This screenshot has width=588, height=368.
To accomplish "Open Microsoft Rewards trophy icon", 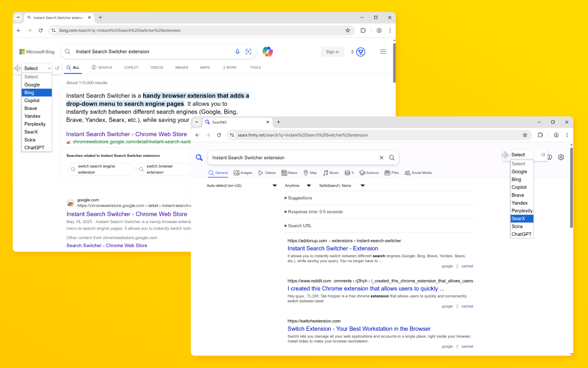I will point(361,52).
